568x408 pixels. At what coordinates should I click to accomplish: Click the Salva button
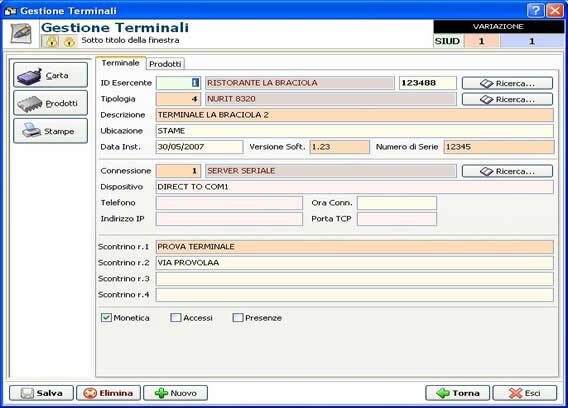[x=41, y=393]
